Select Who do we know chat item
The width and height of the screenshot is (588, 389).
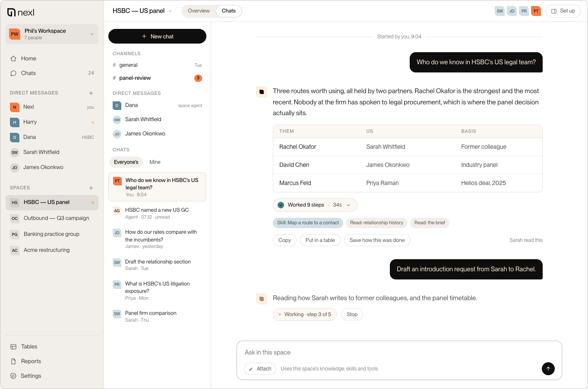[157, 187]
